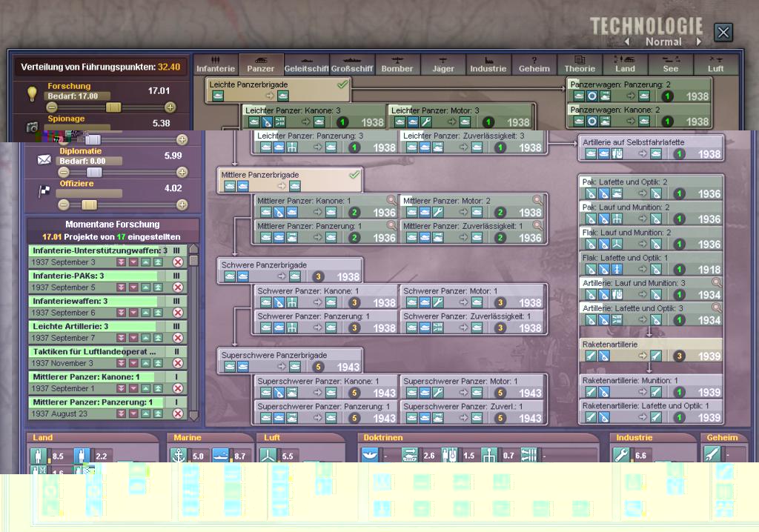Click the wrench icon under Industrie
The height and width of the screenshot is (532, 759).
[x=622, y=456]
